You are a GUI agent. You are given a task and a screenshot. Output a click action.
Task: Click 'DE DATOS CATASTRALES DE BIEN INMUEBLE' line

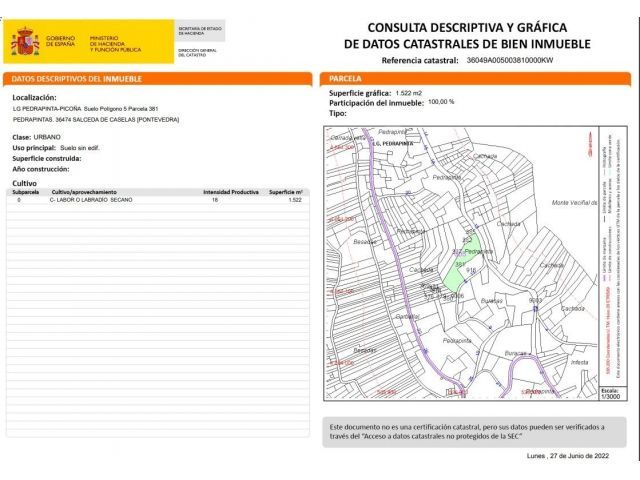tap(467, 44)
